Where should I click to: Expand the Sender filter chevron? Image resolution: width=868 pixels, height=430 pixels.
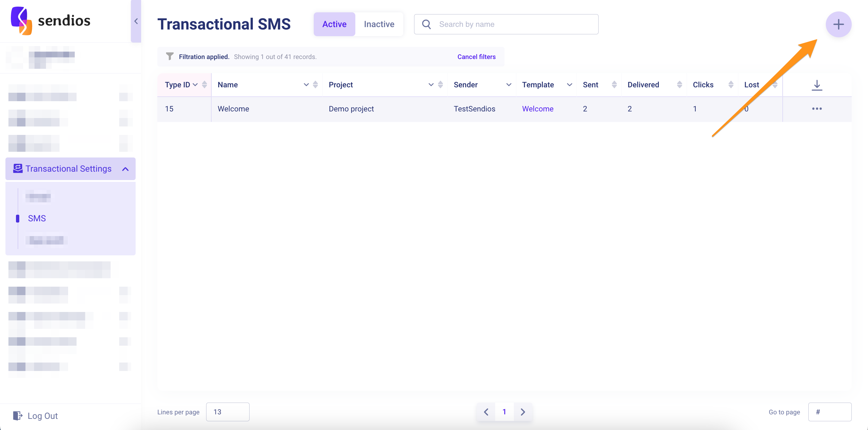coord(508,85)
